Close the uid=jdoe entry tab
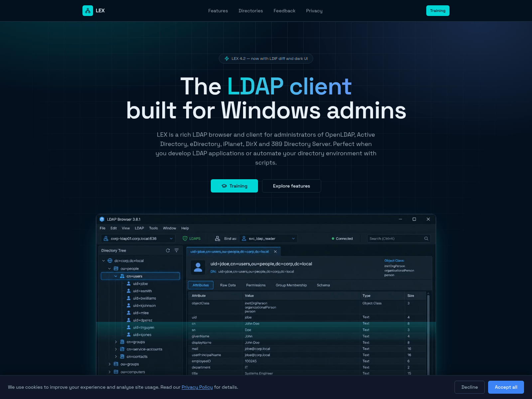The width and height of the screenshot is (532, 399). 275,252
